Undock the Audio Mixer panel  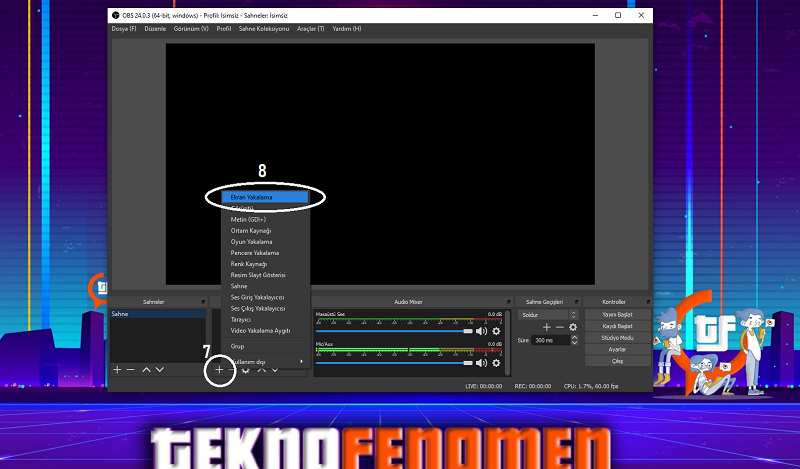tap(509, 302)
